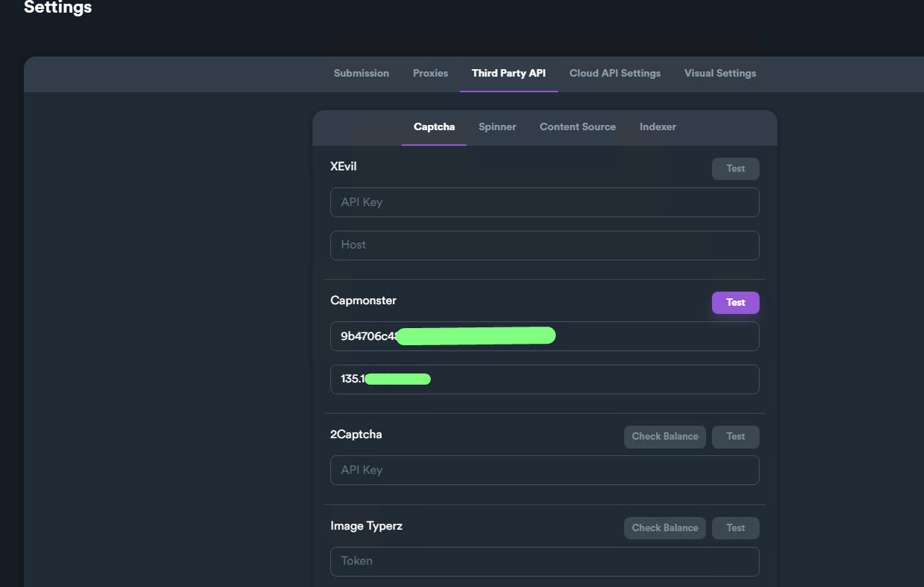Open the Visual Settings tab
The height and width of the screenshot is (587, 924).
[719, 73]
